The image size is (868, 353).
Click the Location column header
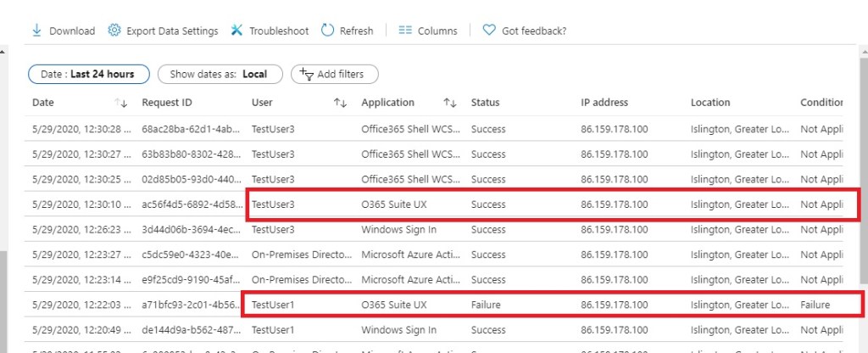click(710, 103)
